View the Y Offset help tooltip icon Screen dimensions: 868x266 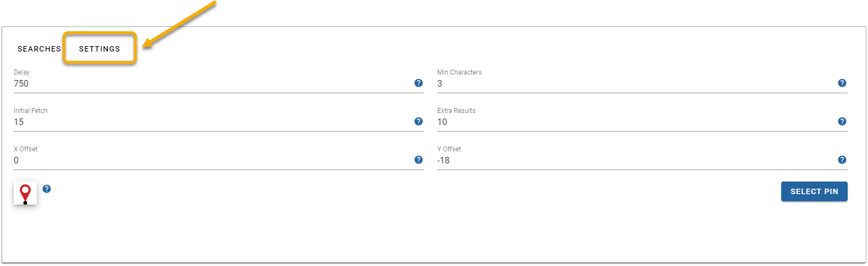tap(842, 160)
